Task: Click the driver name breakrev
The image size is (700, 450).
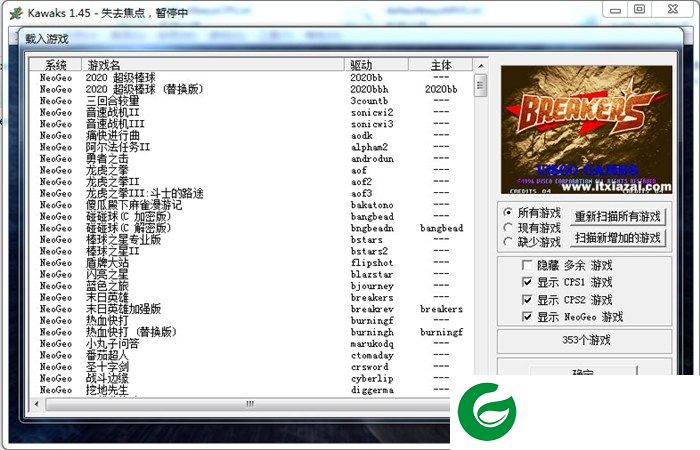Action: click(372, 309)
